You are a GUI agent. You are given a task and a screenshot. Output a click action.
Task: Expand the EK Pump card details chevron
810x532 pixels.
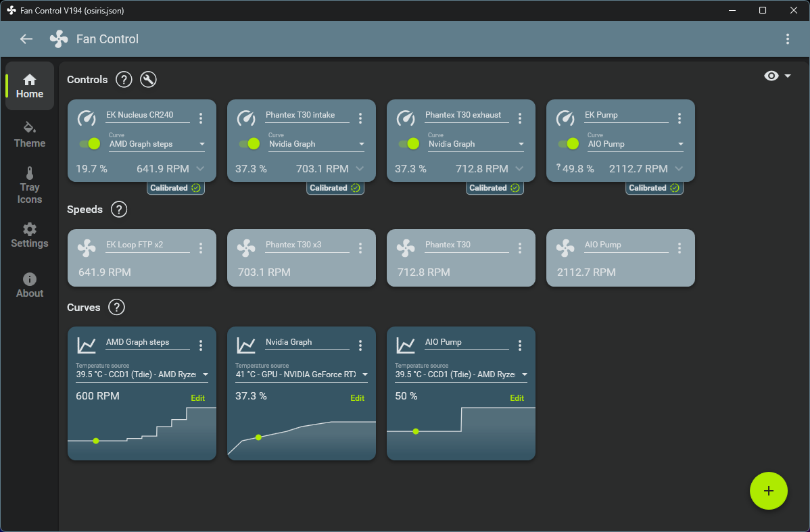(679, 169)
